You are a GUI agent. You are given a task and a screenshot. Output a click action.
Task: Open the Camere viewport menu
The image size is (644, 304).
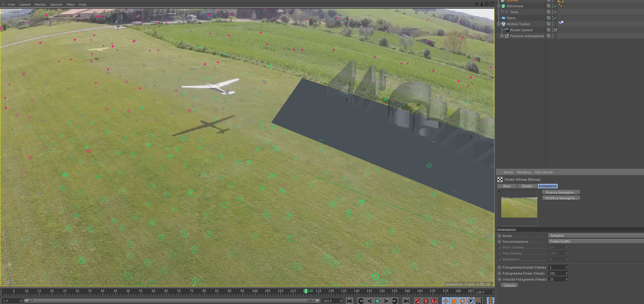[x=25, y=5]
